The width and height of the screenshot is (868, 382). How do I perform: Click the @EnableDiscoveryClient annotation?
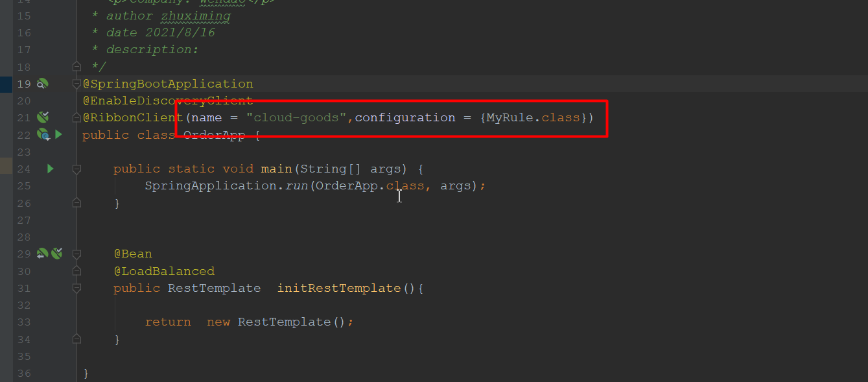pyautogui.click(x=167, y=101)
